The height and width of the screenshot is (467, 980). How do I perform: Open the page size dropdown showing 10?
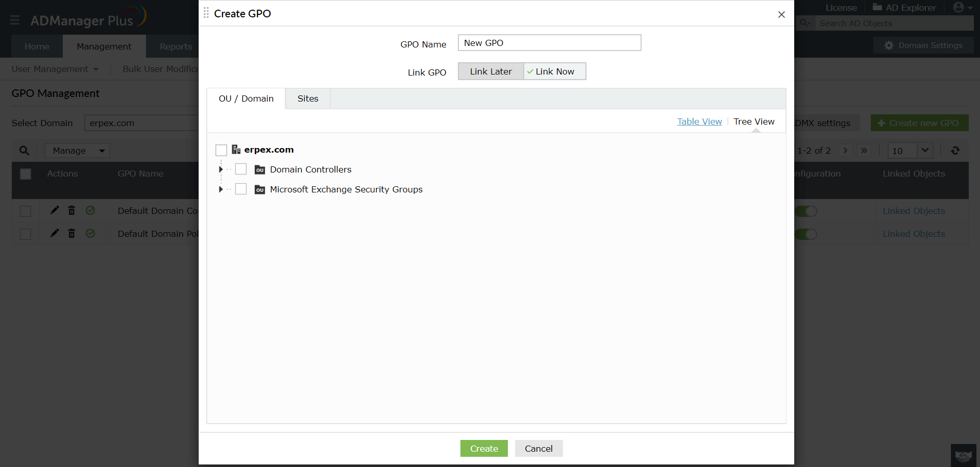click(x=911, y=151)
